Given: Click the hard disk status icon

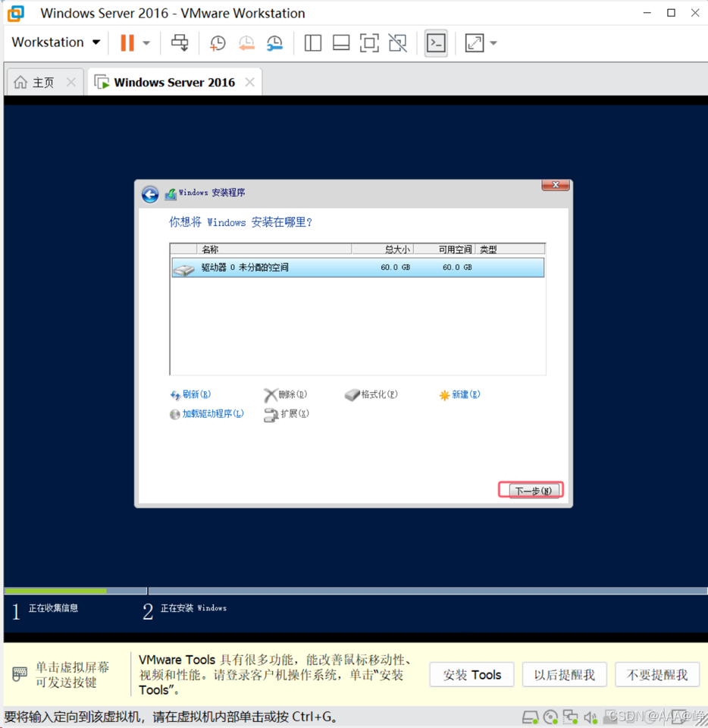Looking at the screenshot, I should coord(531,717).
